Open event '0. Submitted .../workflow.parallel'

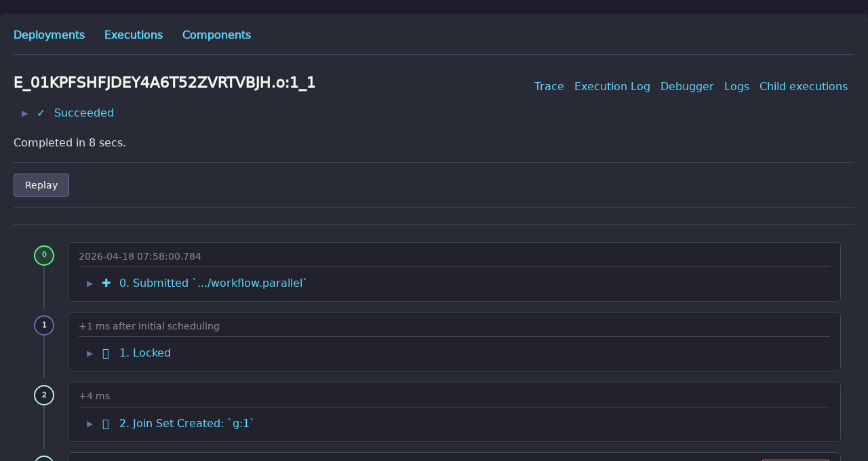pos(213,283)
